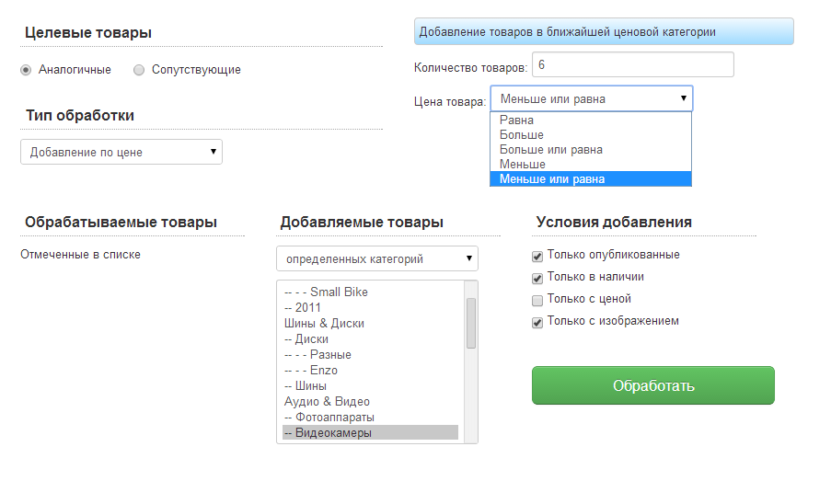Select the Аналогичные radio button
This screenshot has width=831, height=504.
tap(26, 70)
